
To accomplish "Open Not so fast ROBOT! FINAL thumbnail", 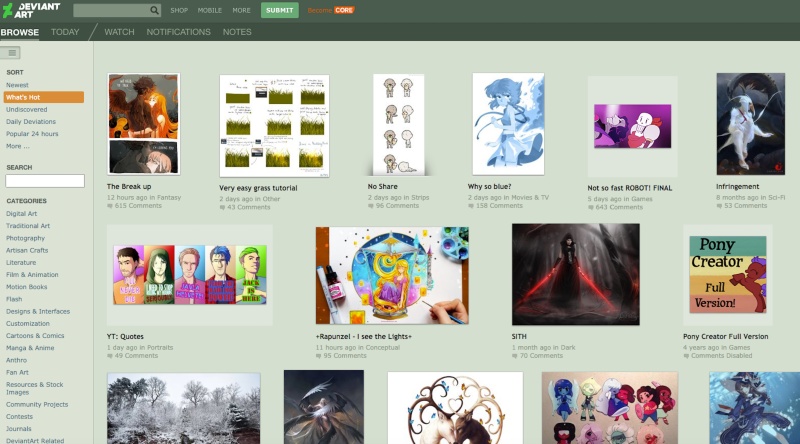I will [633, 127].
